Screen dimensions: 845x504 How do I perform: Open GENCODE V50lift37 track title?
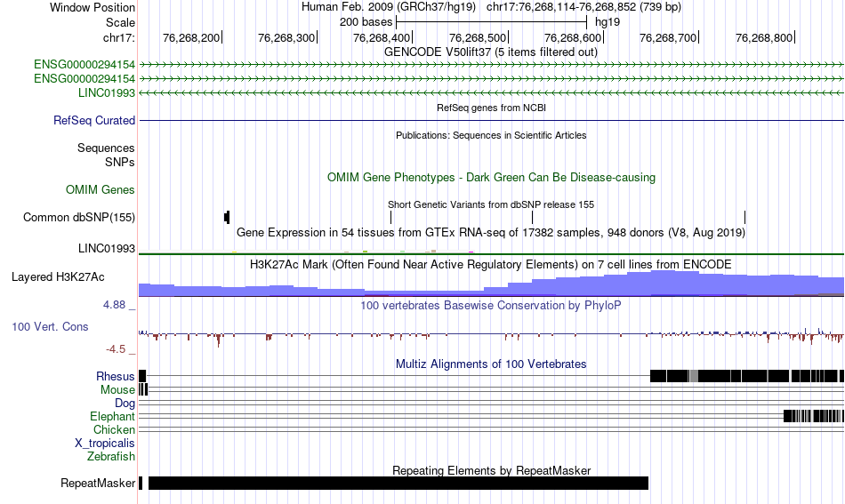(490, 52)
